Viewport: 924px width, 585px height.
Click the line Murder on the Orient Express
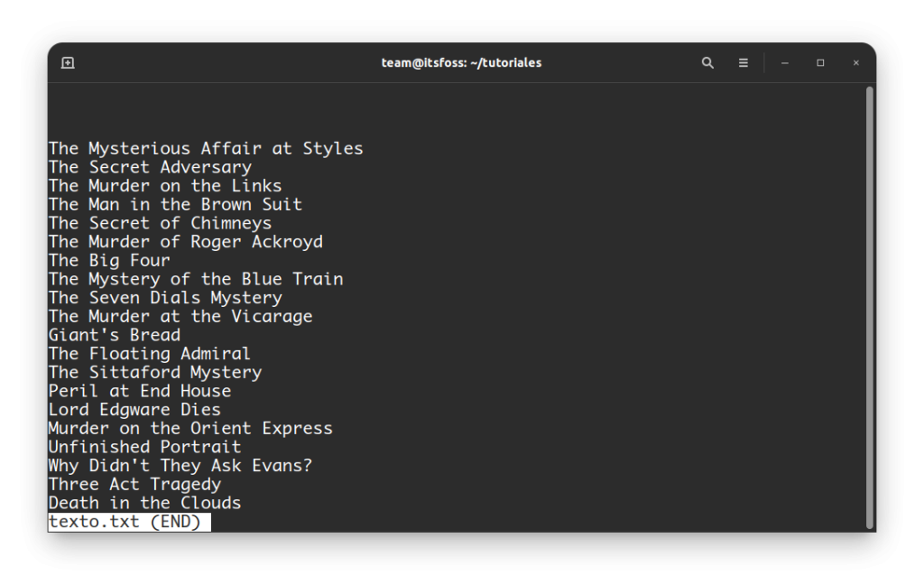pos(190,428)
